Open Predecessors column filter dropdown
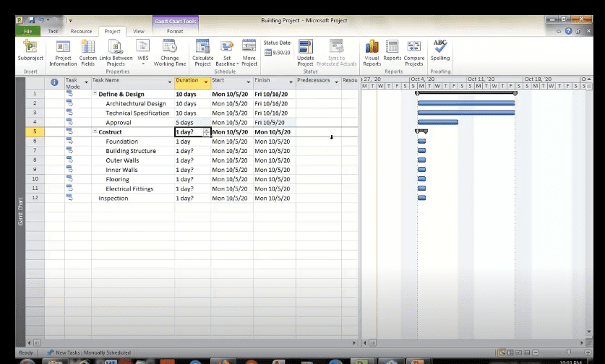This screenshot has height=364, width=605. [336, 82]
